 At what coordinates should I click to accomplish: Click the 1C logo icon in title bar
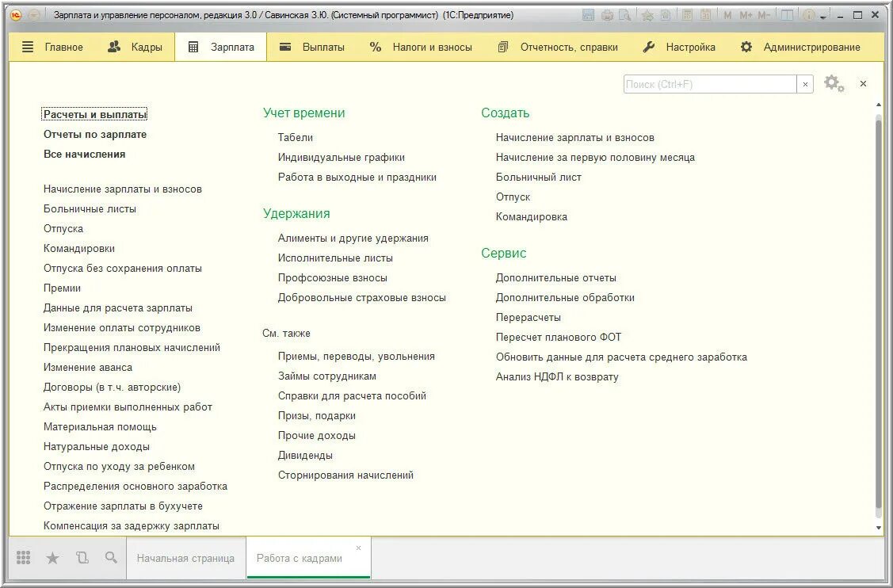pos(17,15)
